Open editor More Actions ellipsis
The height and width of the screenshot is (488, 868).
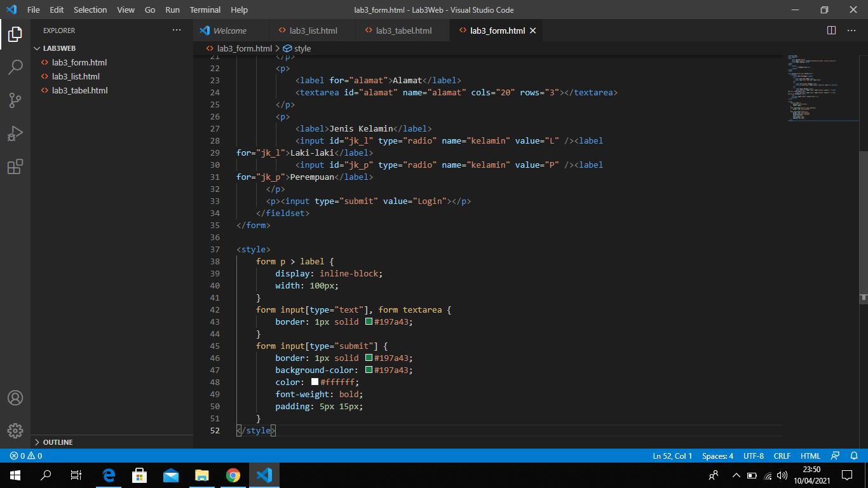click(851, 30)
